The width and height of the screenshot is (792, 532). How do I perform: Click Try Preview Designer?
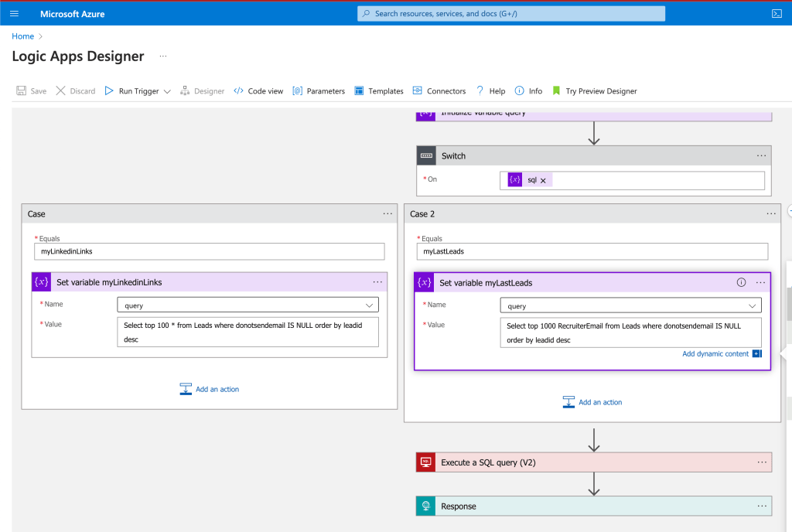[595, 90]
